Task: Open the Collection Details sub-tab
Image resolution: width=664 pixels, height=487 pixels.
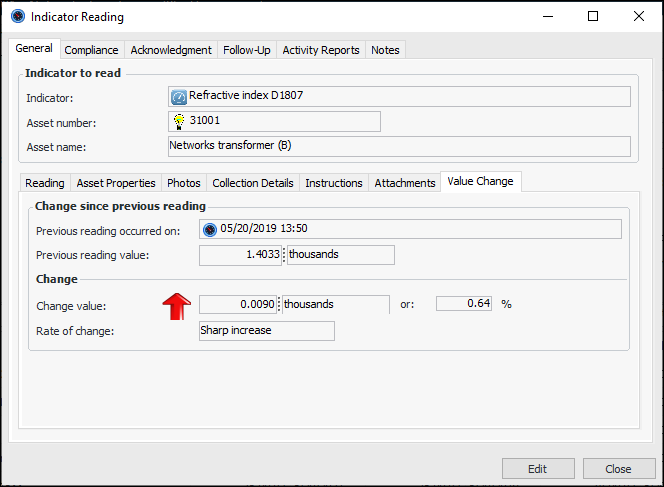Action: pyautogui.click(x=253, y=183)
